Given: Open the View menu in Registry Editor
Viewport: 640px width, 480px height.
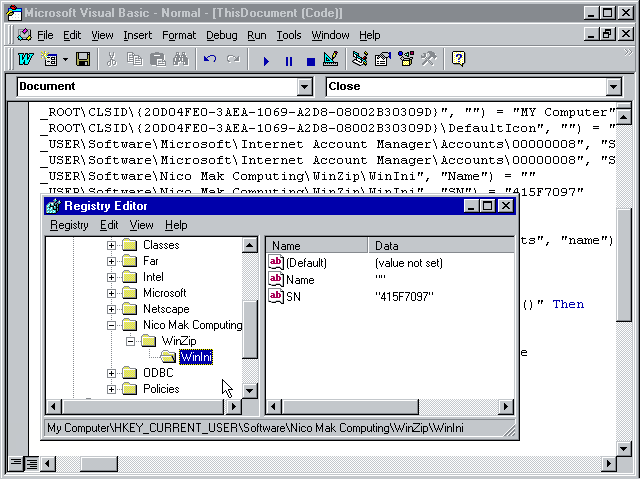Looking at the screenshot, I should [x=141, y=225].
